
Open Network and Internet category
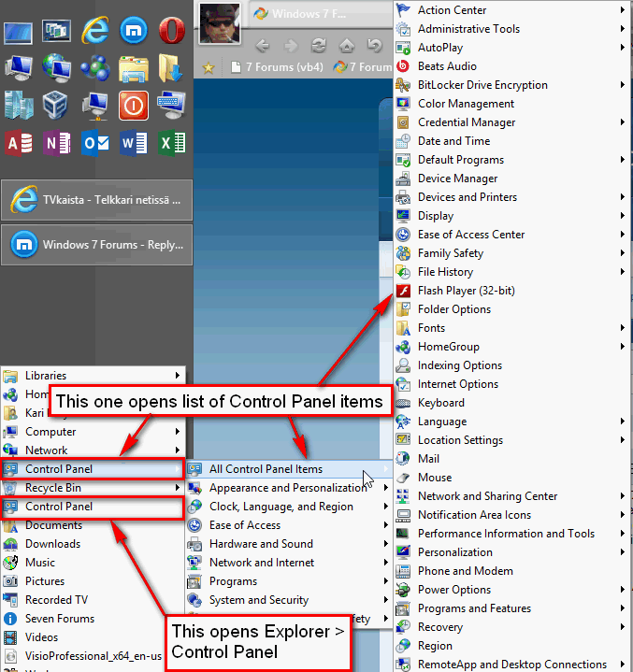[289, 563]
